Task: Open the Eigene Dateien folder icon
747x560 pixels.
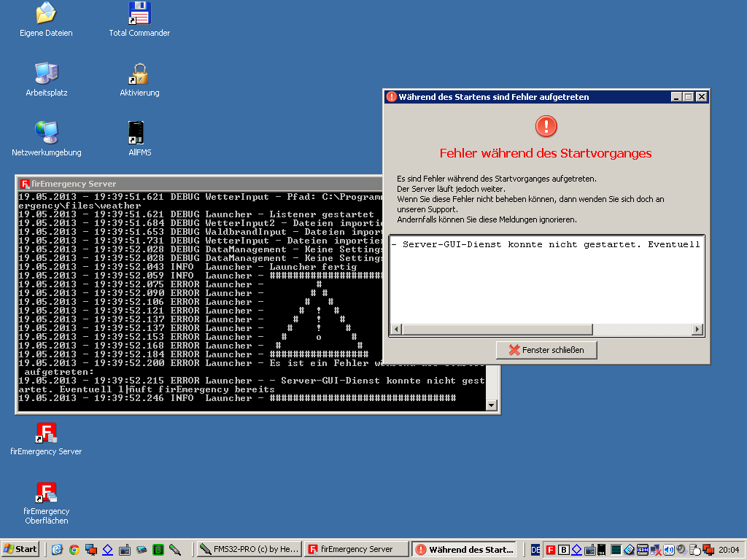Action: [x=46, y=13]
